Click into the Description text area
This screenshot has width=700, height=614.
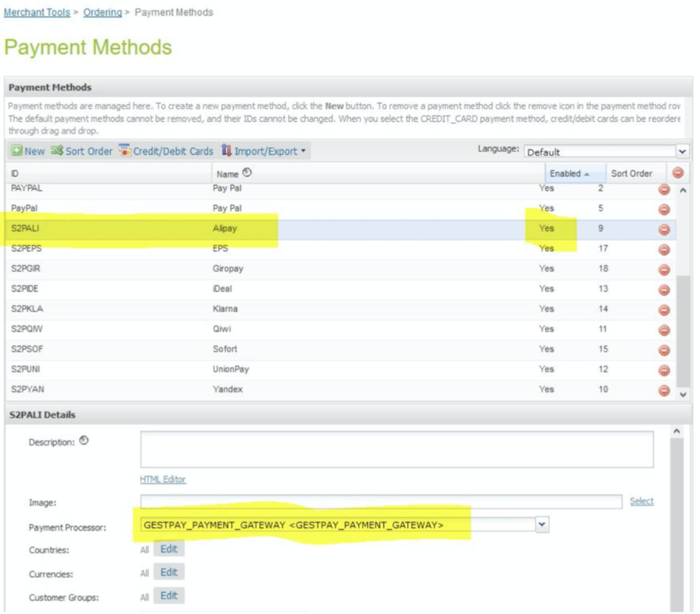pos(397,449)
